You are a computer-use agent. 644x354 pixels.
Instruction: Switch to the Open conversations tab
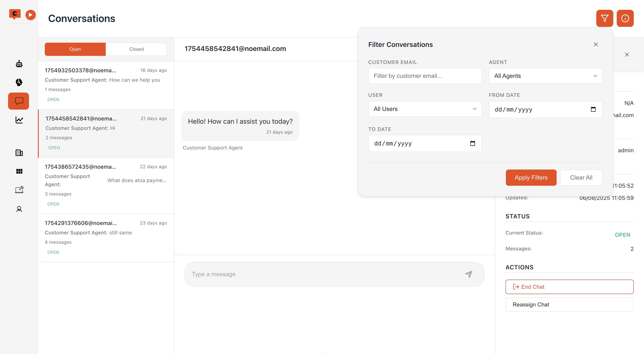click(75, 49)
